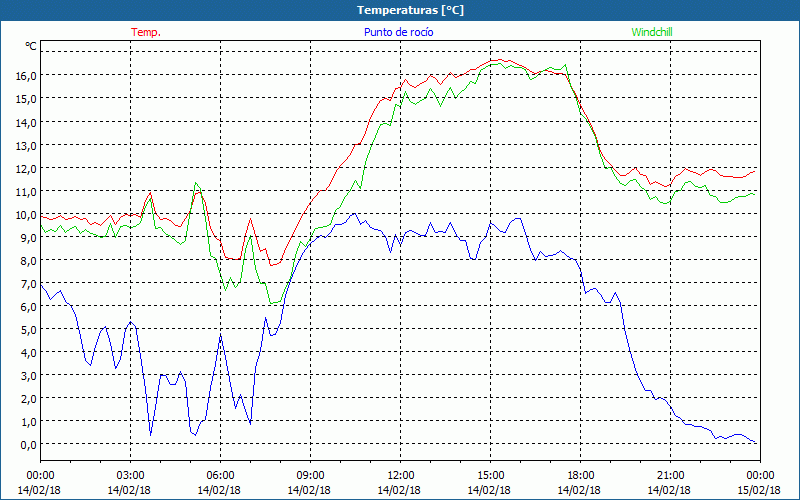
Task: Click the 3,0 y-axis value
Action: [30, 375]
